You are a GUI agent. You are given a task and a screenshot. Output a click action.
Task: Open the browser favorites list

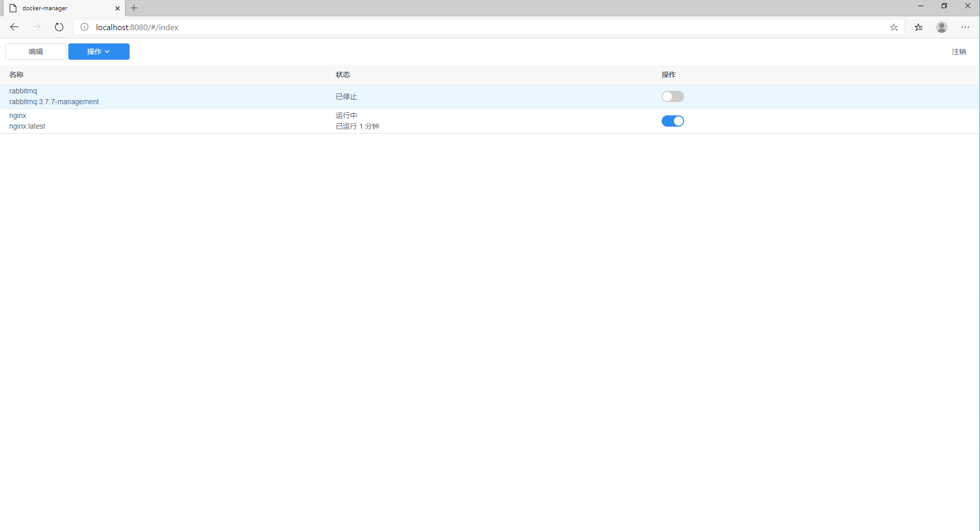tap(919, 27)
